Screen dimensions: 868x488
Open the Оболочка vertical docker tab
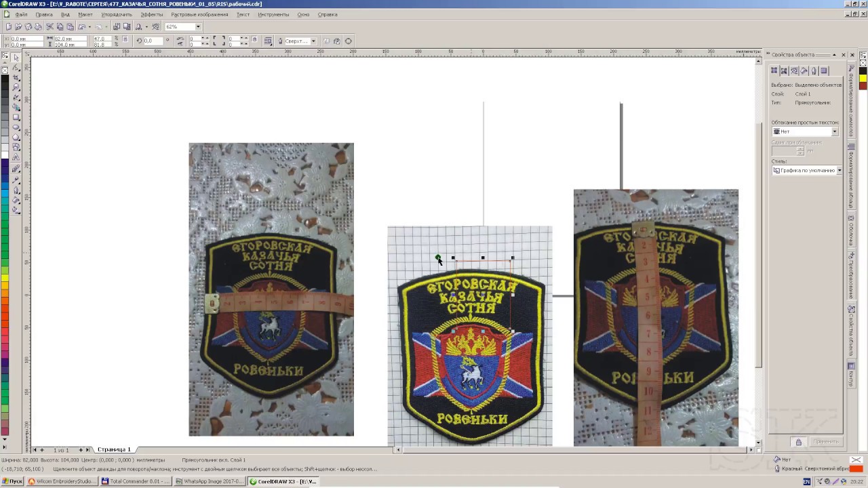pos(851,230)
